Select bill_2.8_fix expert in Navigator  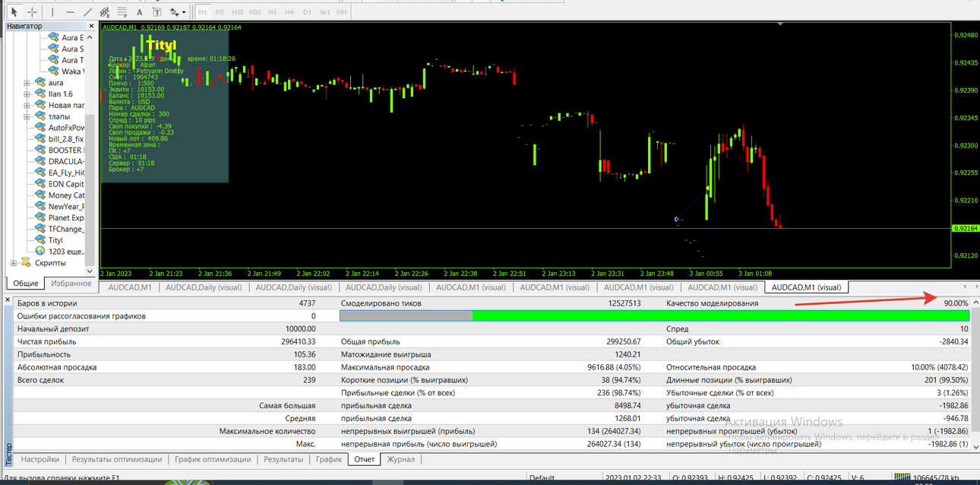tap(66, 139)
